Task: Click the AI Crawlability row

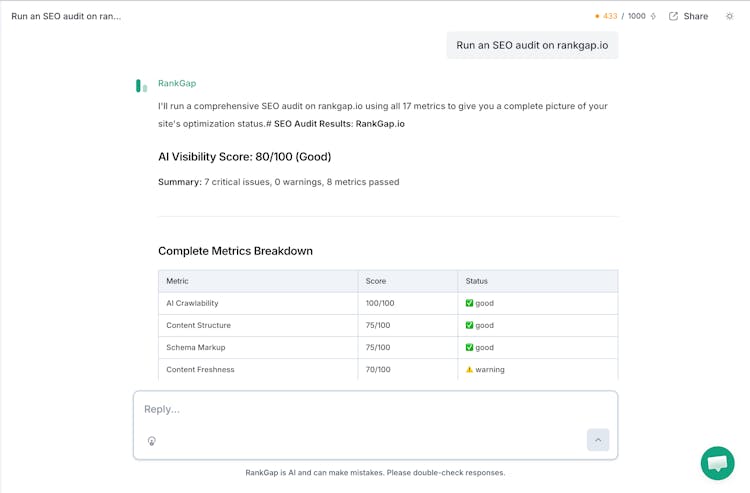Action: pos(192,303)
